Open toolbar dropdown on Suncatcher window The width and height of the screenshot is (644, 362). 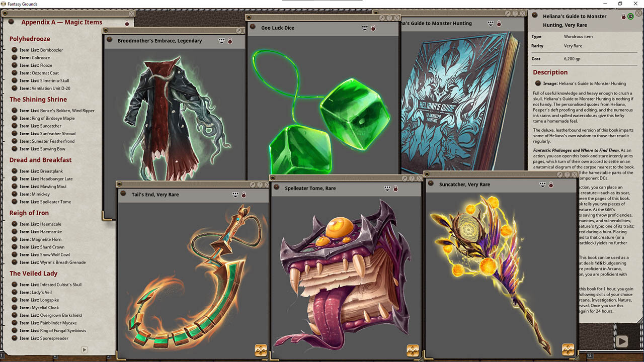542,185
